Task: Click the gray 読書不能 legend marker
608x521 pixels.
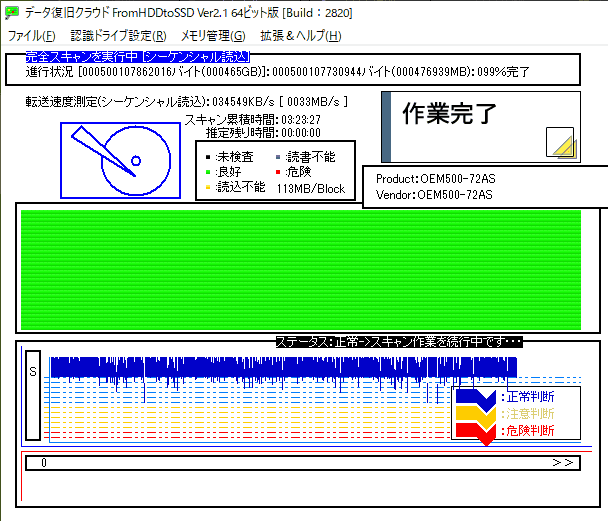Action: pyautogui.click(x=278, y=157)
